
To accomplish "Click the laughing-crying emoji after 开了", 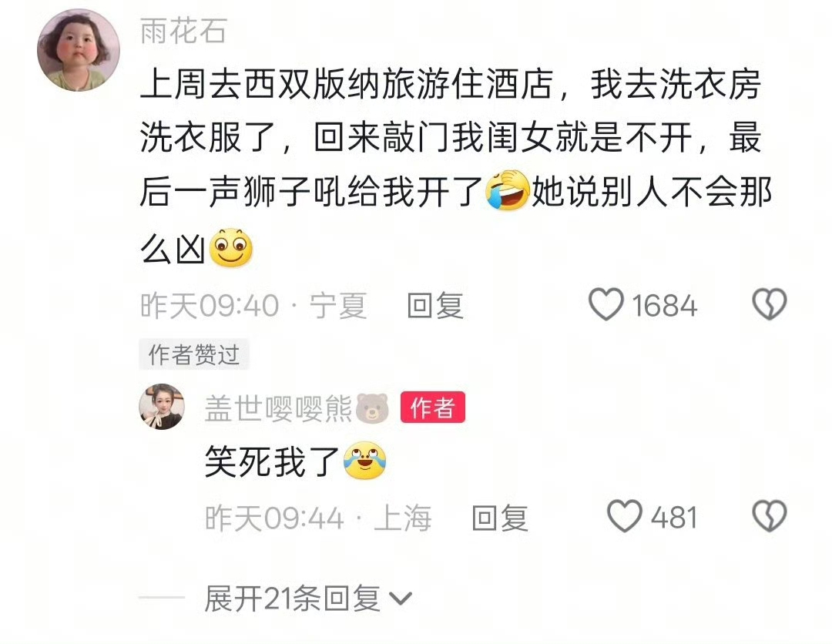I will point(508,190).
